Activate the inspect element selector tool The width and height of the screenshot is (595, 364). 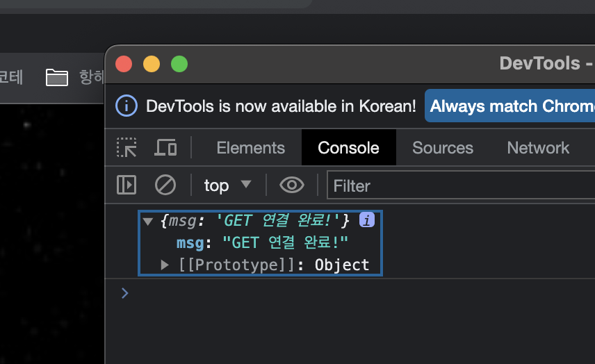pyautogui.click(x=127, y=147)
